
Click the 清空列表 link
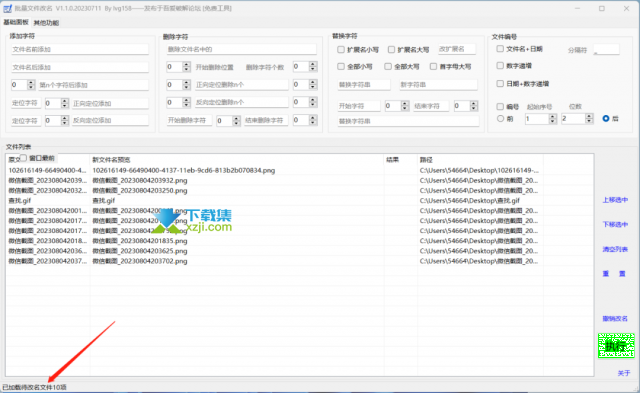tap(615, 249)
